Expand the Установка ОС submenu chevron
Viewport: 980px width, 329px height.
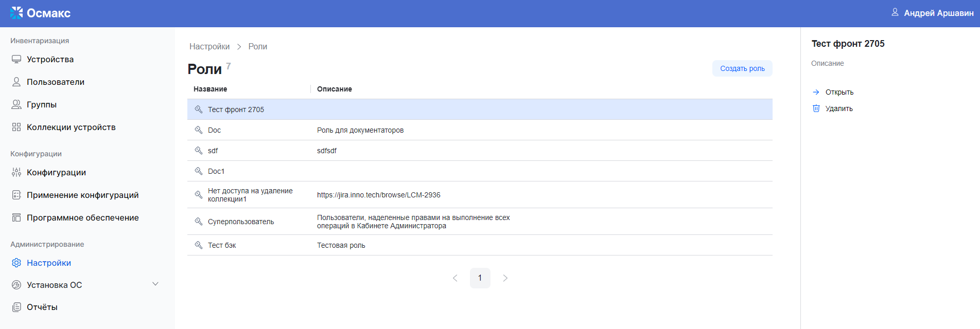click(x=155, y=284)
